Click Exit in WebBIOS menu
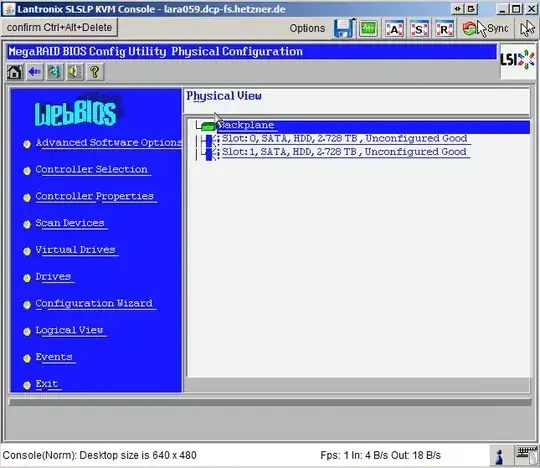540x468 pixels. (48, 385)
